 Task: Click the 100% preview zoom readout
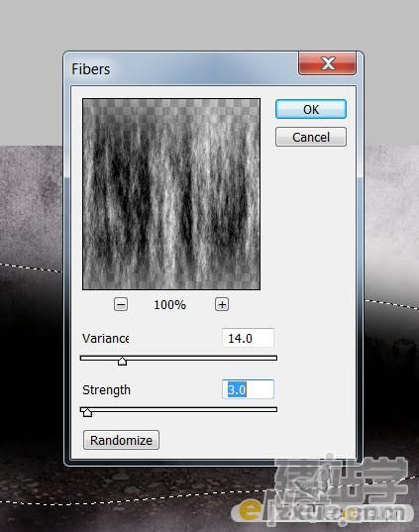point(169,305)
